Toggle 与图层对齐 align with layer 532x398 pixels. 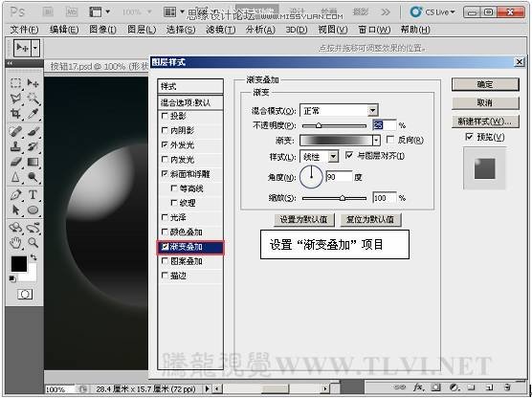(349, 155)
